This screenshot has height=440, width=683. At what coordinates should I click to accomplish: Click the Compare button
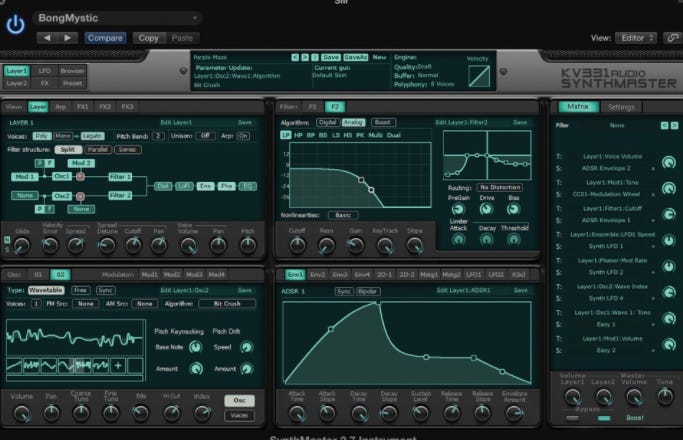pos(105,38)
